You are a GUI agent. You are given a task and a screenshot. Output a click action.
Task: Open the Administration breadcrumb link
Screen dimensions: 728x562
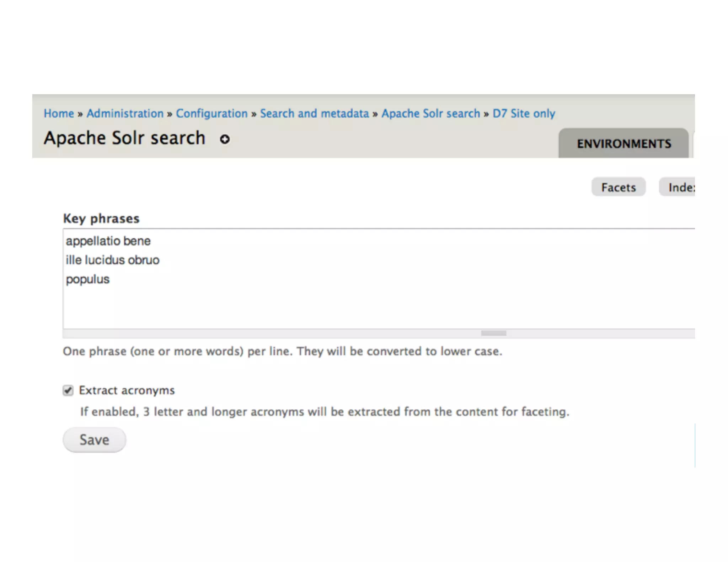click(125, 113)
